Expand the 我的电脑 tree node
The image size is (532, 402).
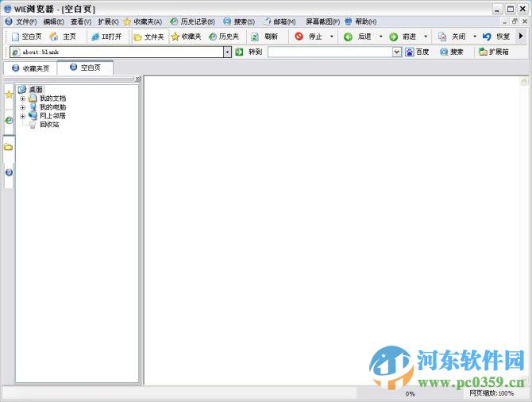coord(22,107)
